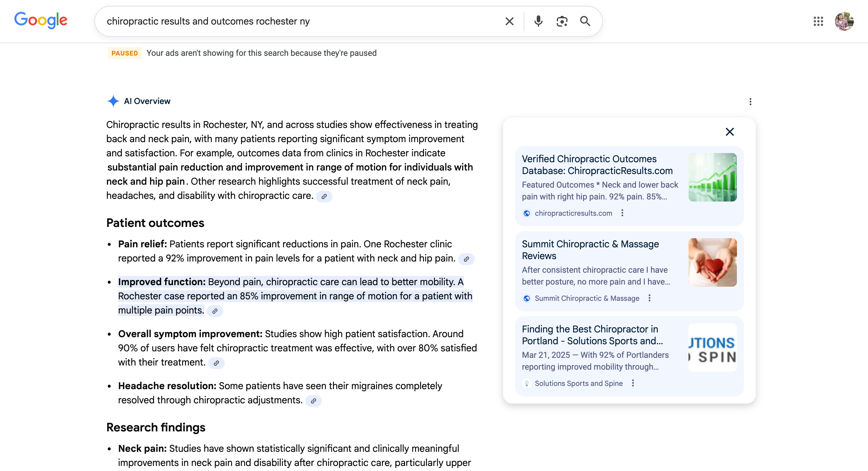Open the Google apps launcher grid
This screenshot has width=868, height=471.
(x=818, y=21)
